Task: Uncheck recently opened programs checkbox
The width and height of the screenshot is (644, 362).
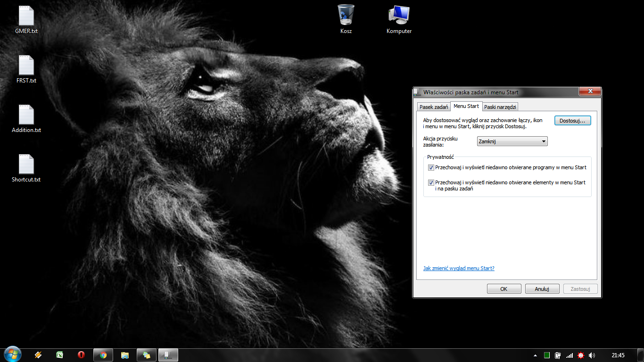Action: [431, 167]
